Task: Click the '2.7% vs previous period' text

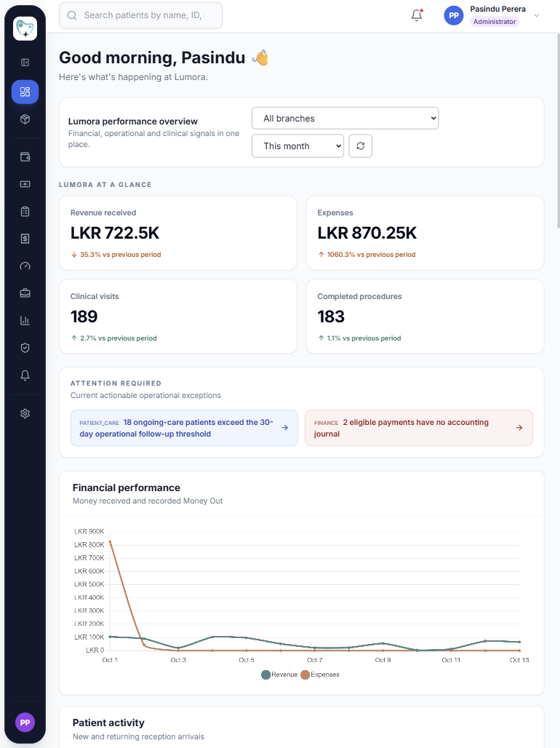Action: (119, 338)
